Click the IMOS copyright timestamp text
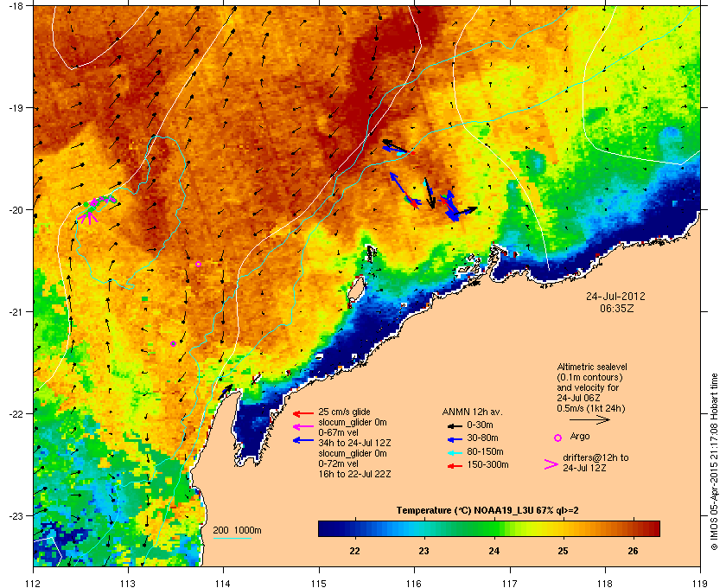Screen dimensions: 726x588 click(714, 462)
